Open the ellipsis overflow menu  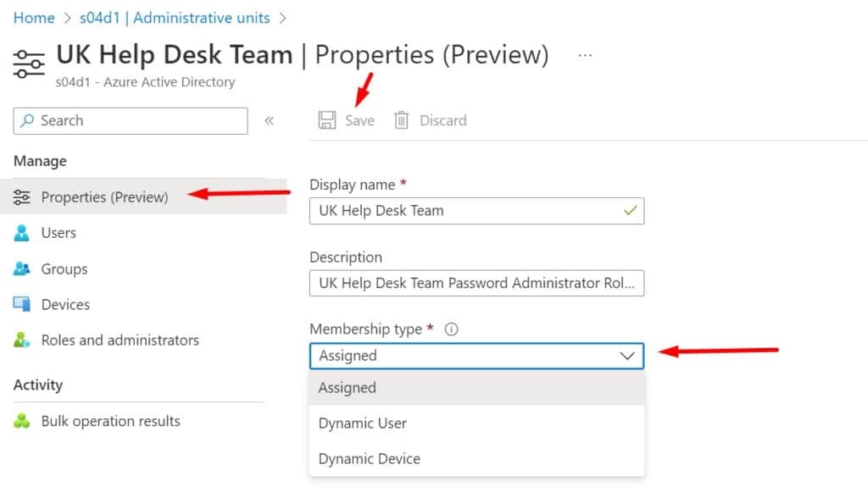tap(584, 53)
